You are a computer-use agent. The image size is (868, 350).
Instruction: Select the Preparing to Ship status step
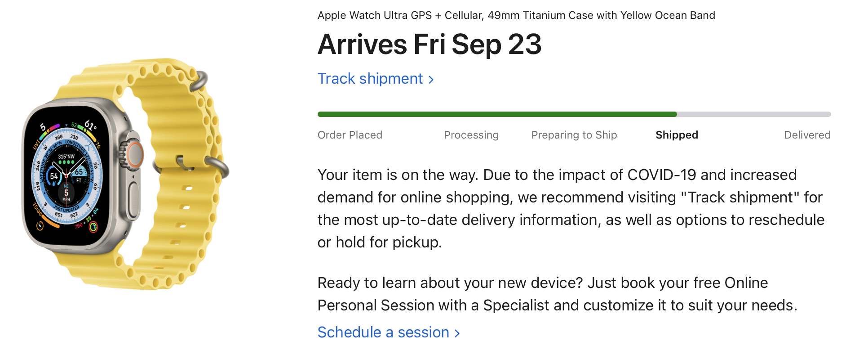tap(574, 135)
